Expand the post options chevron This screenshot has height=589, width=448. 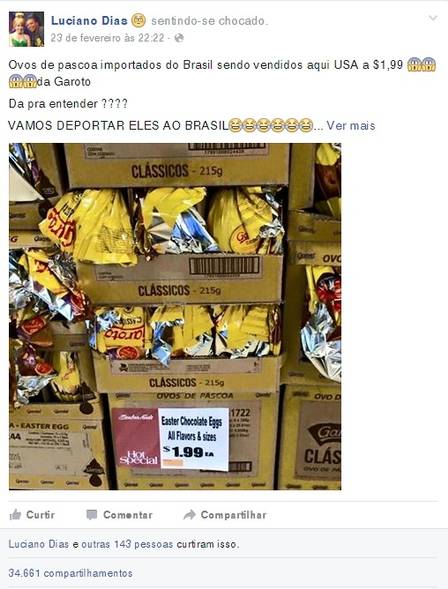[x=433, y=18]
